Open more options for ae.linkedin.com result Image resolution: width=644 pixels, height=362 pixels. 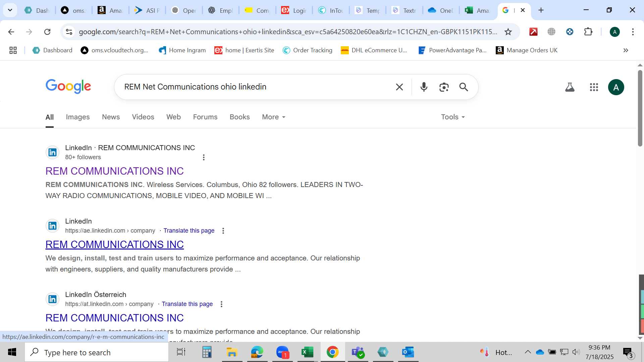[223, 231]
